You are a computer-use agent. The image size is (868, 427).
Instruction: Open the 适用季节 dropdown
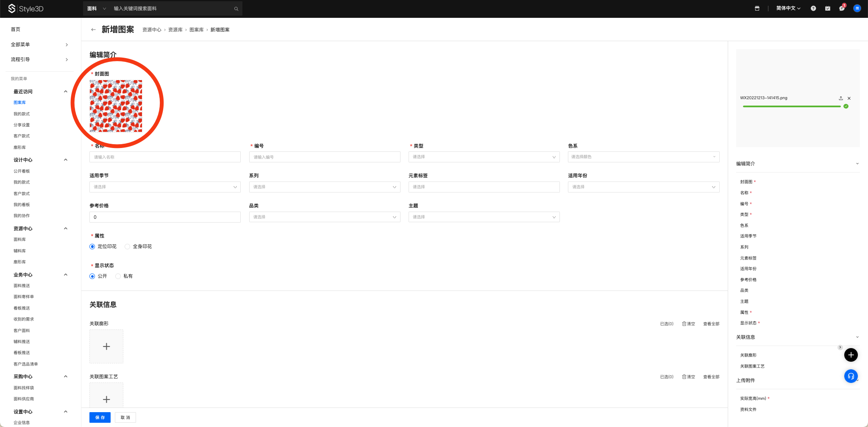[165, 187]
